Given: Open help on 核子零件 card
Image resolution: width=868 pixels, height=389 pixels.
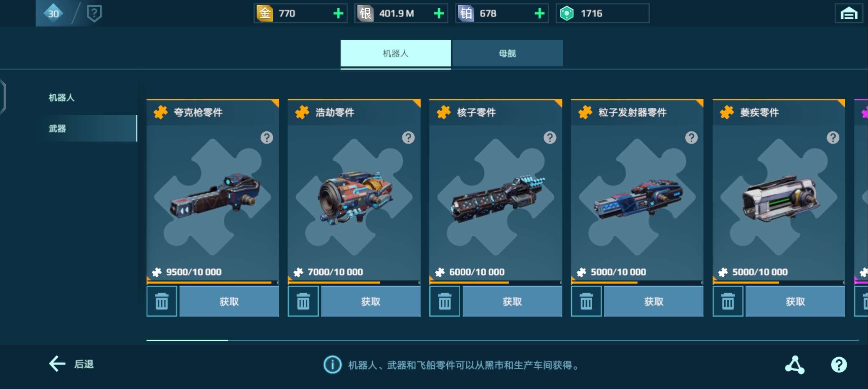Looking at the screenshot, I should click(550, 138).
